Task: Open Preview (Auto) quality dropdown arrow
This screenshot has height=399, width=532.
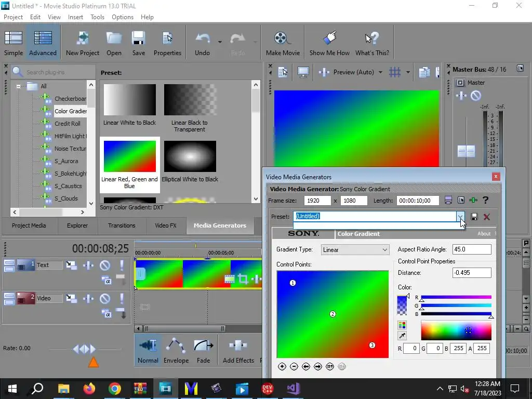Action: point(380,72)
